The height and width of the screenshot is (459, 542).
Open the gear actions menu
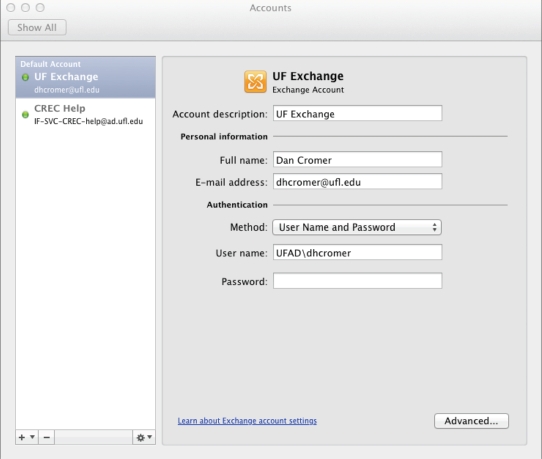tap(144, 438)
